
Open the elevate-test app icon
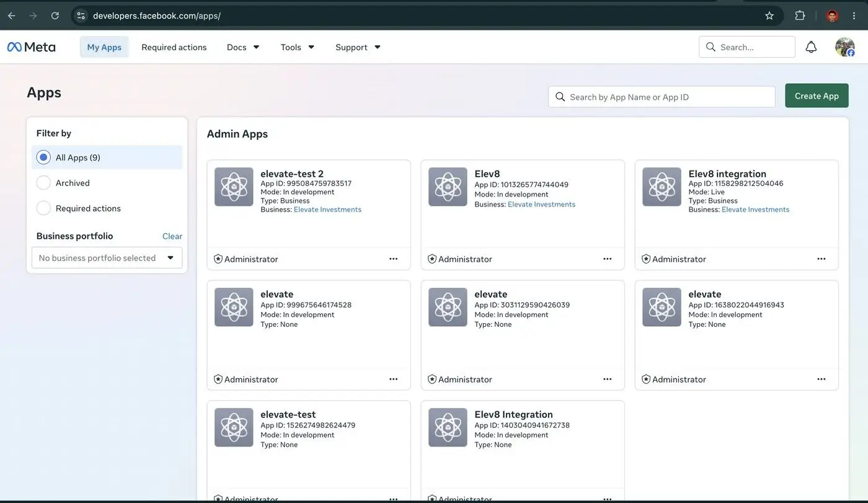point(234,427)
